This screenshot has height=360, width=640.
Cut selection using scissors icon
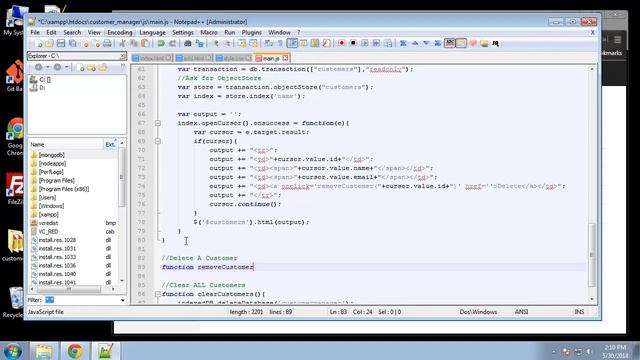(x=122, y=43)
